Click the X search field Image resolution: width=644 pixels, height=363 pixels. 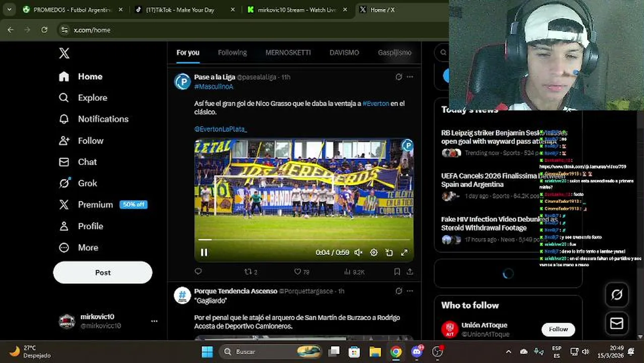(x=442, y=52)
